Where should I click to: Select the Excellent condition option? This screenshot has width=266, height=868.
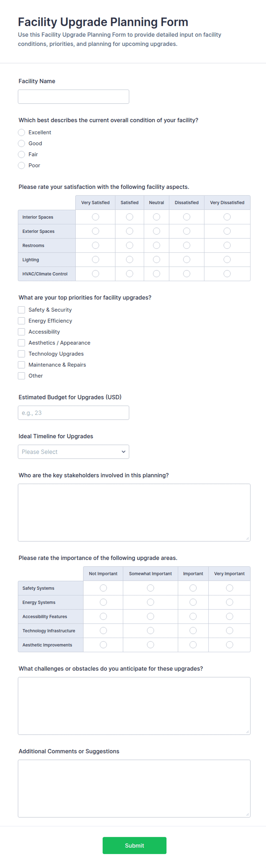[x=21, y=132]
